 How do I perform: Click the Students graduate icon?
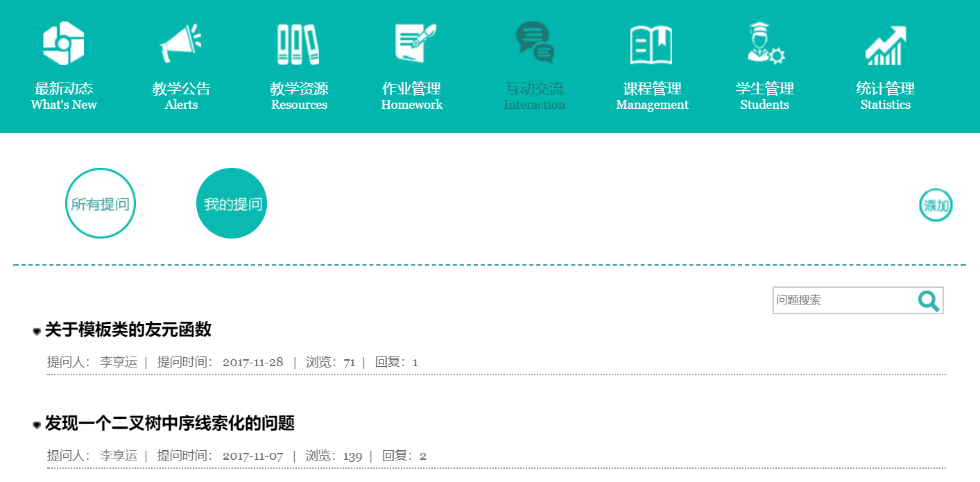point(765,44)
